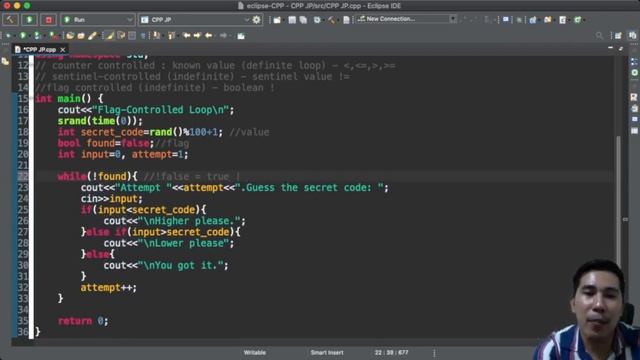Click the Debug bug icon in second toolbar row
Screen dimensions: 640x360
[8, 36]
